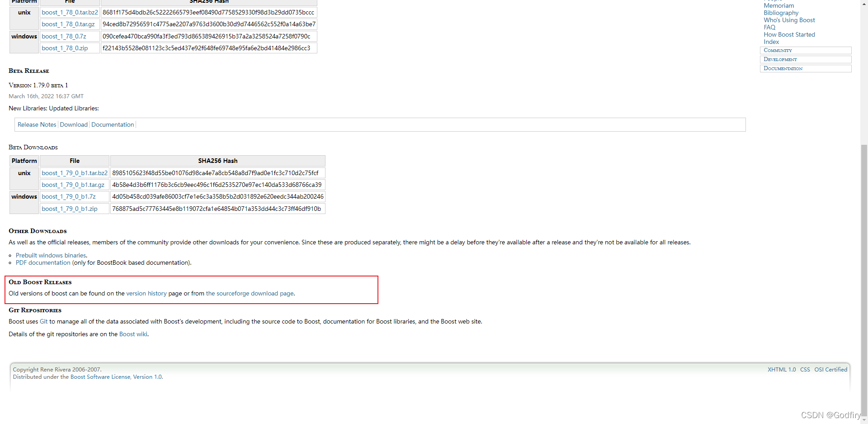The width and height of the screenshot is (868, 424).
Task: Download boost_1_78_0.7z file
Action: pyautogui.click(x=64, y=36)
